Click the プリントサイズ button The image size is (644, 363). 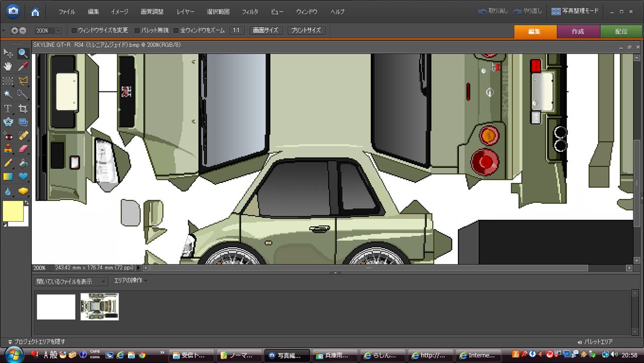[306, 31]
